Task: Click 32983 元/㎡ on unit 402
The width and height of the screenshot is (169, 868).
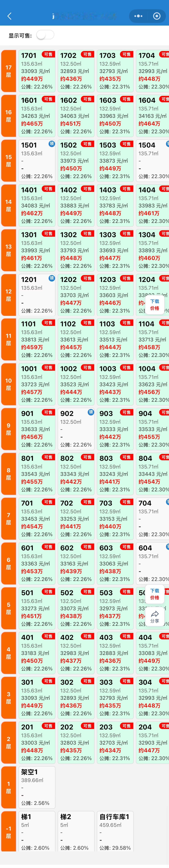Action: coord(75,653)
